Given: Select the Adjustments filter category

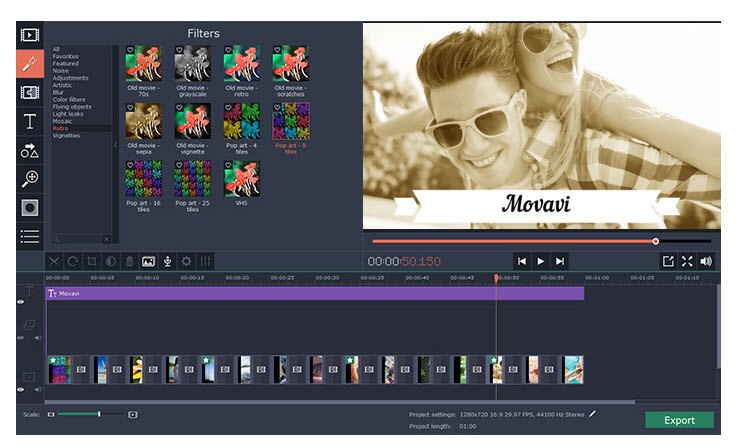Looking at the screenshot, I should click(70, 78).
